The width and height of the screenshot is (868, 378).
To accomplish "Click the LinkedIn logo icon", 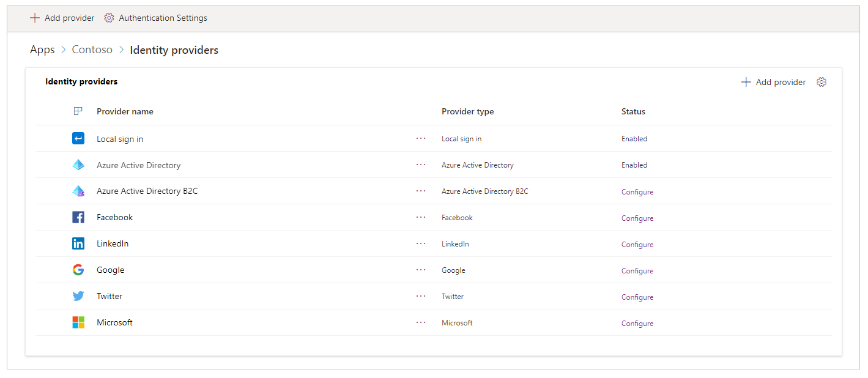I will pyautogui.click(x=78, y=243).
